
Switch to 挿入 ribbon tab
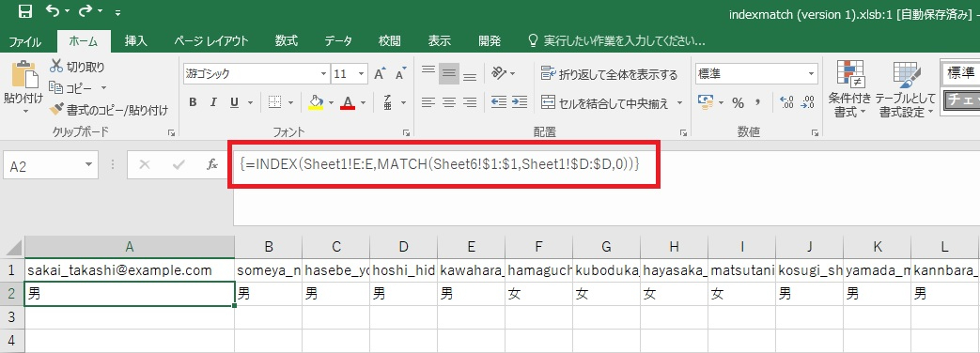click(x=135, y=41)
